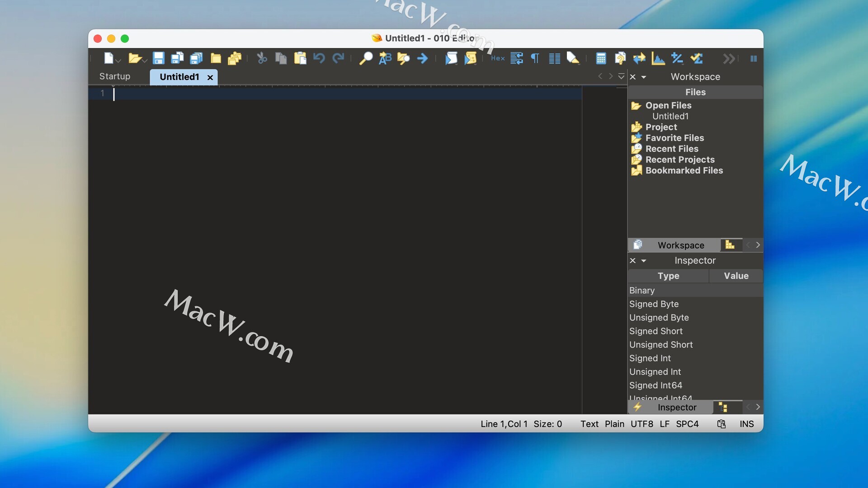
Task: Click the Close All stacked folders icon
Action: point(235,58)
